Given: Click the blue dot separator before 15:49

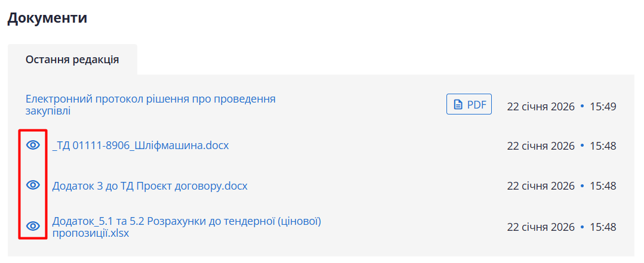Looking at the screenshot, I should (x=583, y=107).
